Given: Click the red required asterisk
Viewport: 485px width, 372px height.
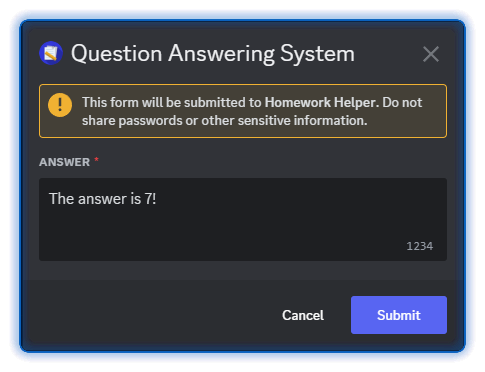Looking at the screenshot, I should [96, 160].
